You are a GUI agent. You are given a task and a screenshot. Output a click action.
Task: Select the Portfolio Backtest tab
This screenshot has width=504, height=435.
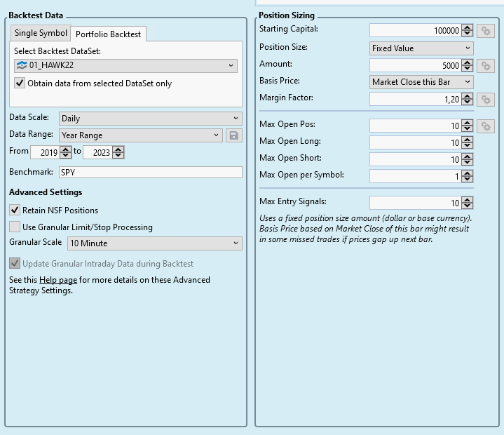109,34
